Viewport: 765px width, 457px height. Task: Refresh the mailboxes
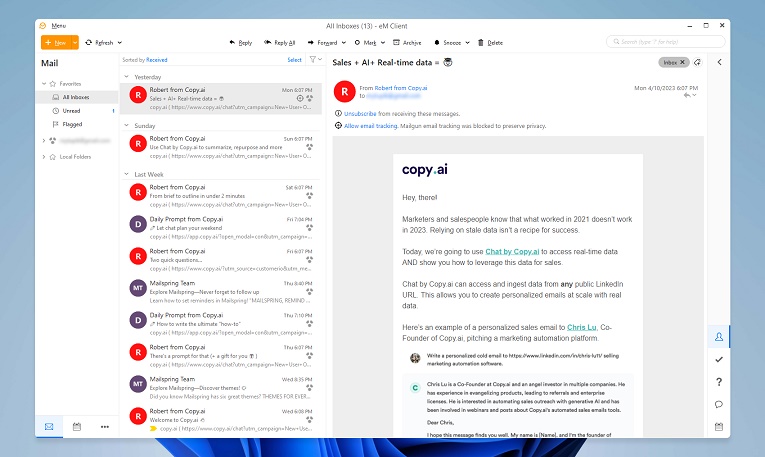[x=100, y=42]
